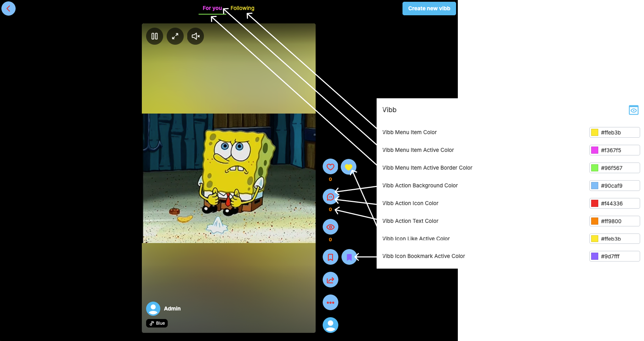The width and height of the screenshot is (644, 341).
Task: Switch to the Following tab
Action: coord(242,8)
